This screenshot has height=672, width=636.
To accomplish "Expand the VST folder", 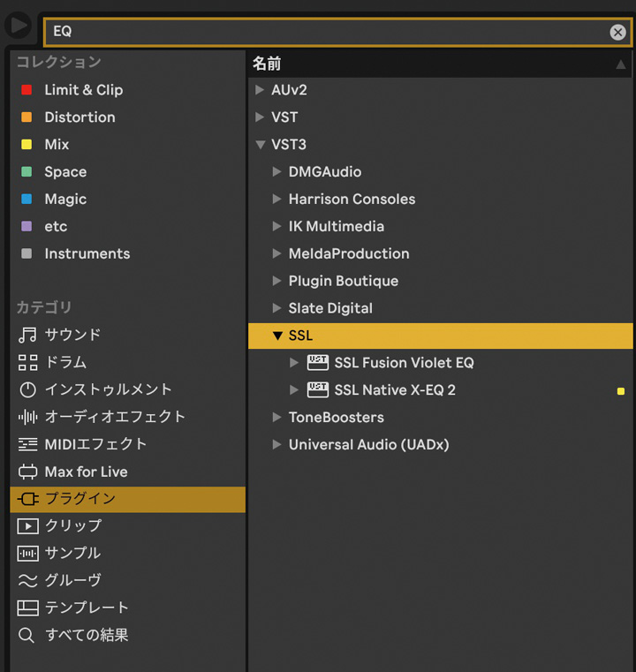I will tap(260, 117).
